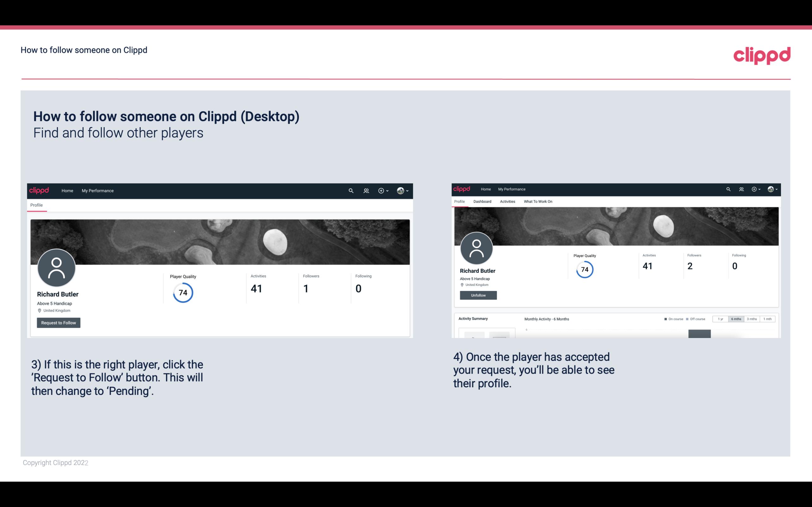Click the search icon in top navigation
This screenshot has width=812, height=507.
(351, 190)
